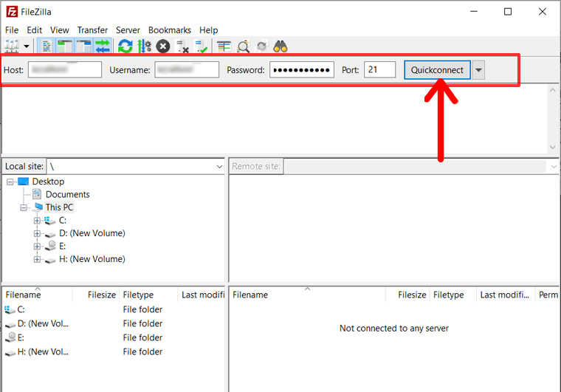Select This PC in the local tree
Screen dimensions: 561x392
click(59, 207)
